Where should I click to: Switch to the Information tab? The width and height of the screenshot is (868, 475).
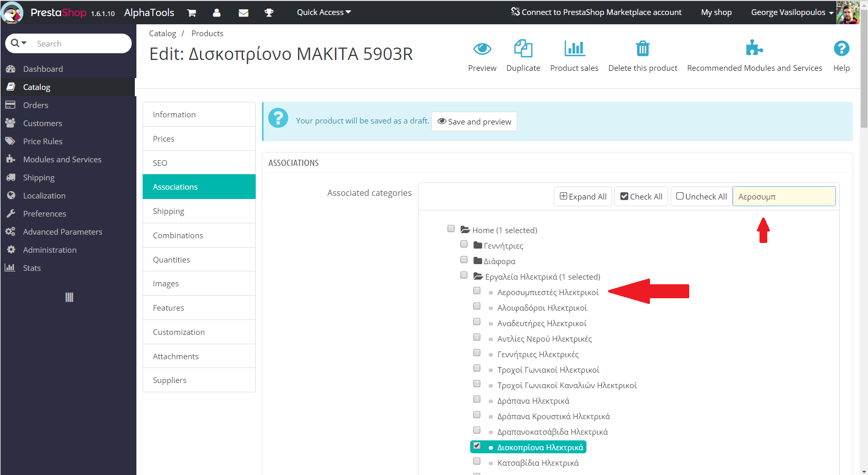pos(199,114)
